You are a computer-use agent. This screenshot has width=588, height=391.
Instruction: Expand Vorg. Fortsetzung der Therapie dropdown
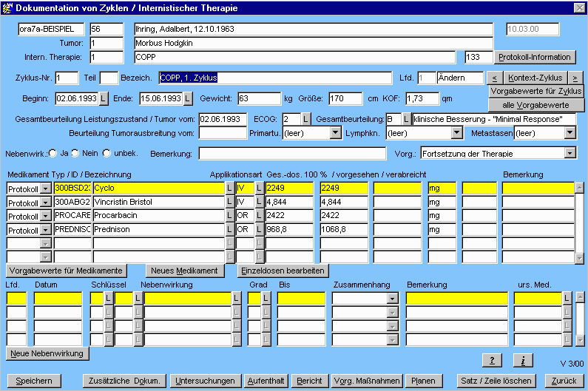tap(569, 153)
